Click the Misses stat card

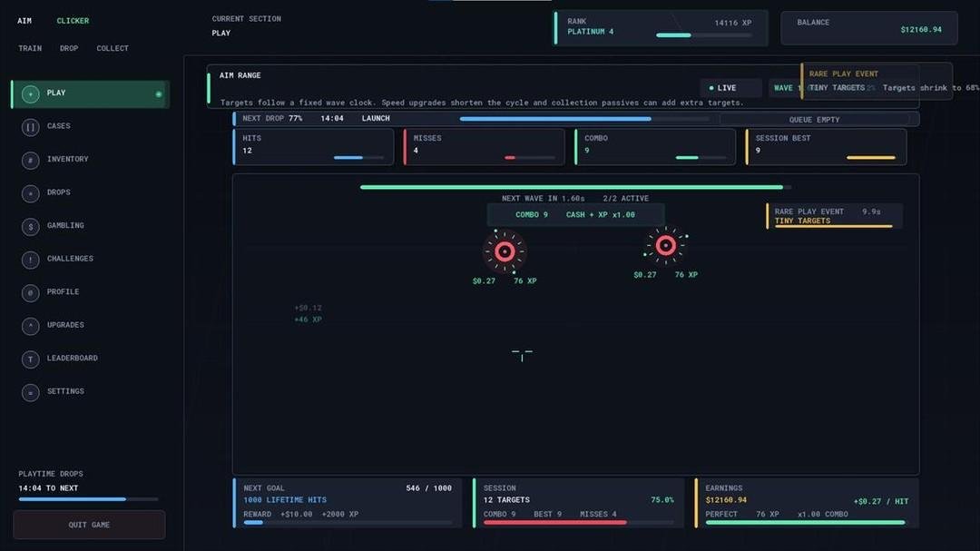tap(484, 147)
